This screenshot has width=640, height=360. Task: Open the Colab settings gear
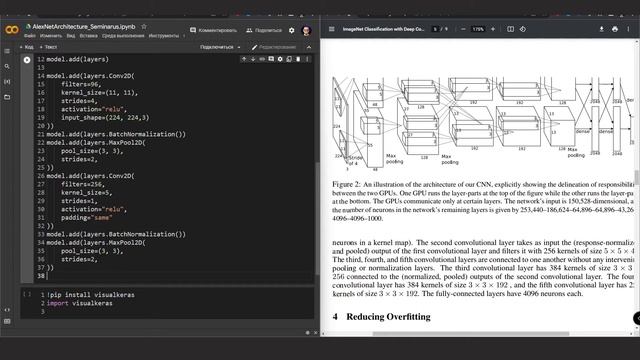[291, 30]
